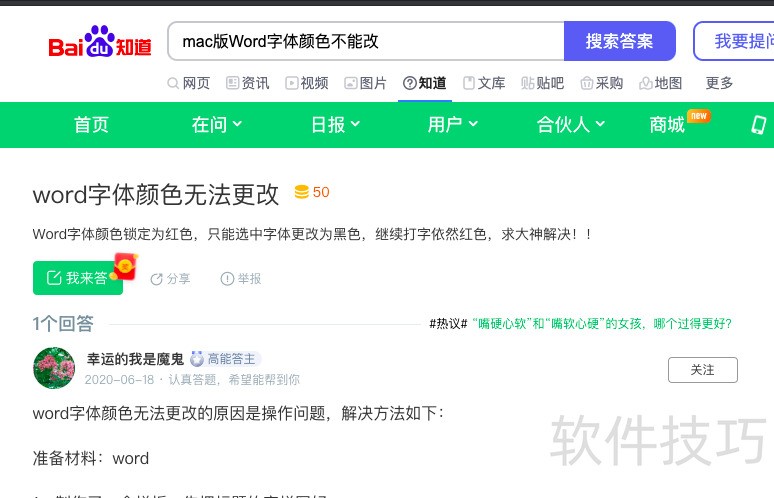
Task: Click the text 准备材料：word
Action: pos(91,458)
